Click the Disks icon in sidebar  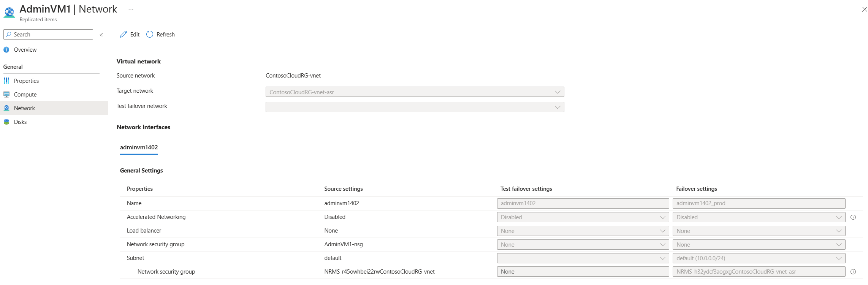(x=6, y=122)
